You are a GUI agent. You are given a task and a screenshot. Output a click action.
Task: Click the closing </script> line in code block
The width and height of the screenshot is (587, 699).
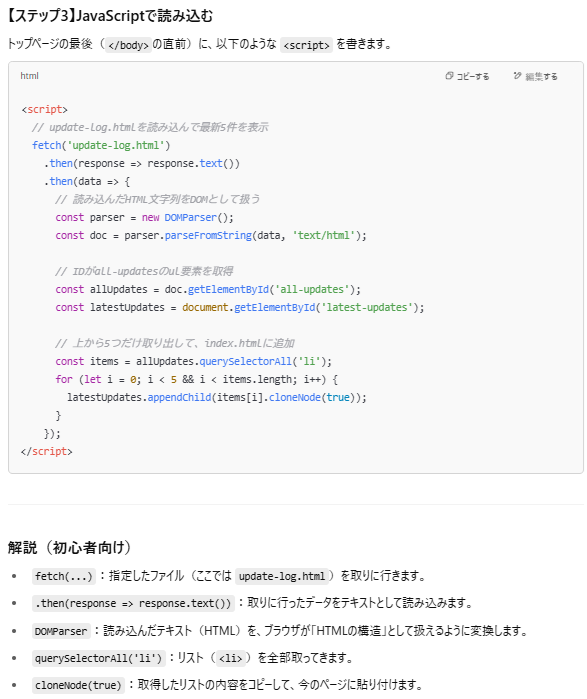pos(46,452)
